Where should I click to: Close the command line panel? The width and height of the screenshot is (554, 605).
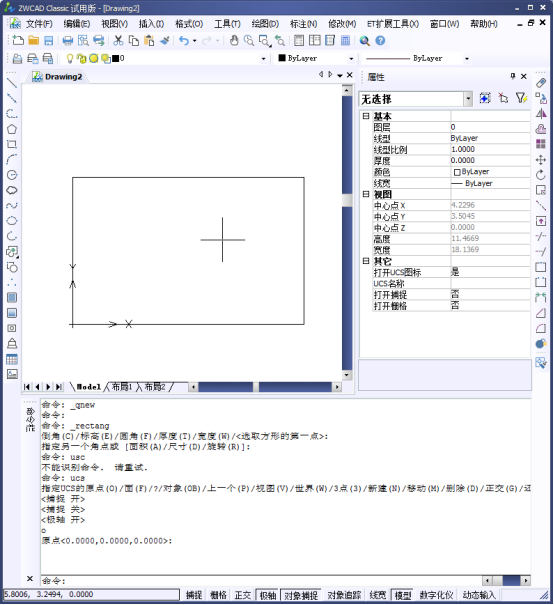[30, 578]
